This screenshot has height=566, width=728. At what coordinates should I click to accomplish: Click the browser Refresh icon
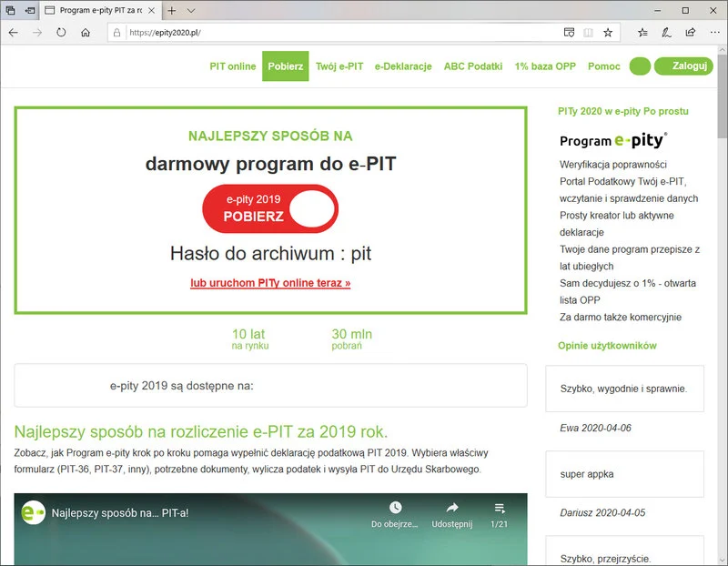point(61,32)
